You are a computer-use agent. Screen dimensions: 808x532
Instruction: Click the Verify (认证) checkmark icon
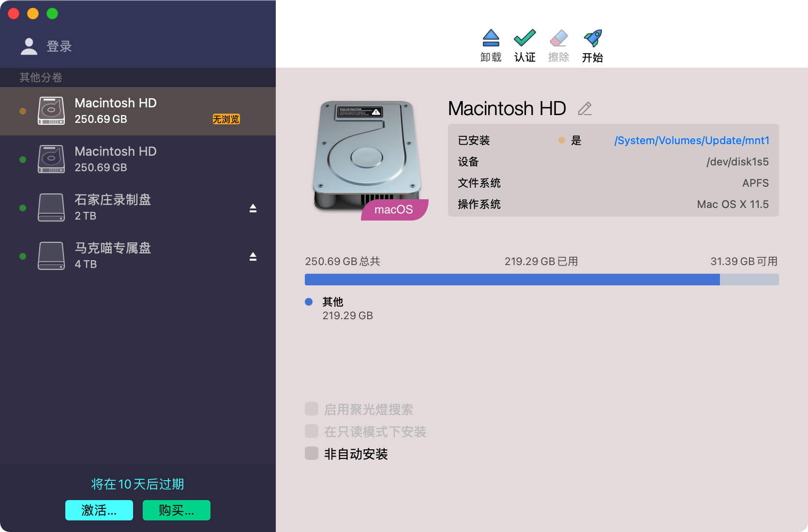pos(524,38)
